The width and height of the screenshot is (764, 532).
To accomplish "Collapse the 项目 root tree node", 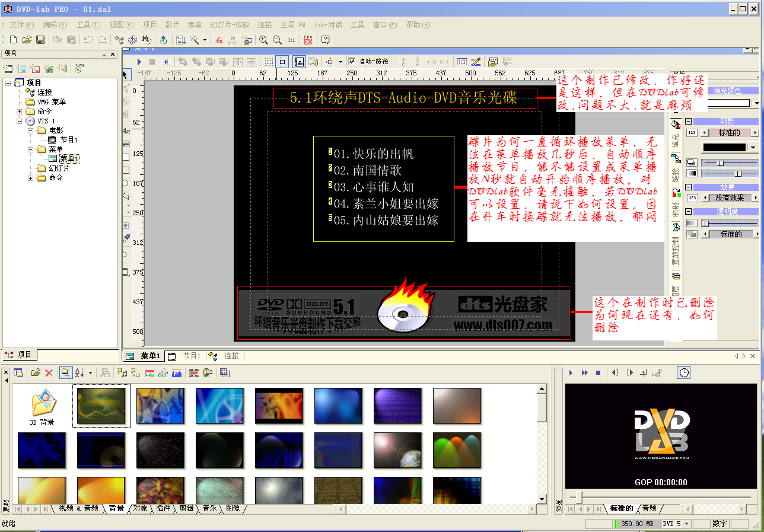I will click(x=9, y=83).
